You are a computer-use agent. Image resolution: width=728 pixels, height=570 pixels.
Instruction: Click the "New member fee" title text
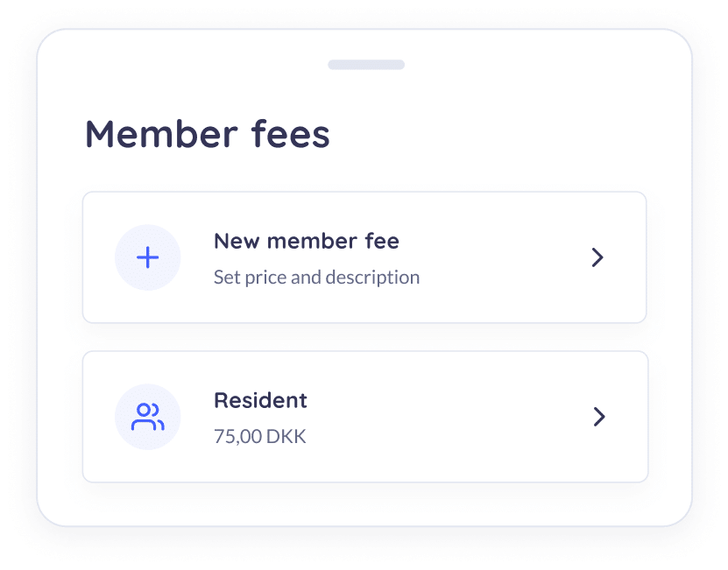[x=307, y=242]
